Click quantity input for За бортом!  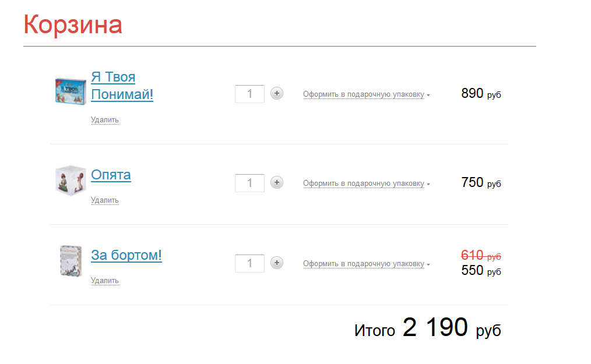(x=249, y=263)
